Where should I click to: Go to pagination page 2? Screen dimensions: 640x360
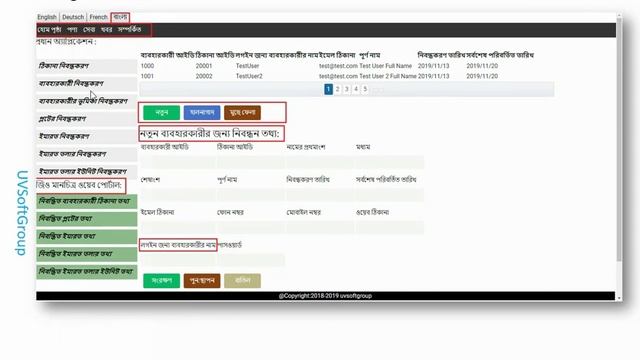[338, 89]
